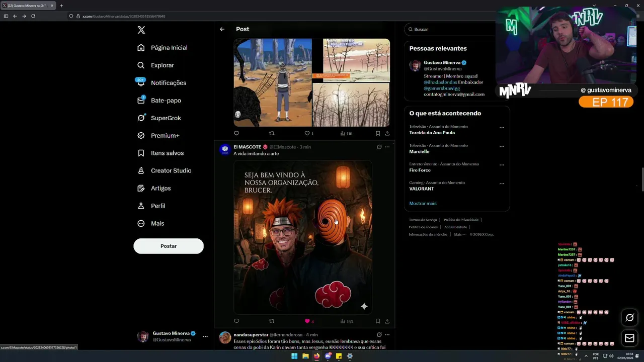Viewport: 644px width, 362px height.
Task: Open Discord from the taskbar
Action: tap(328, 356)
